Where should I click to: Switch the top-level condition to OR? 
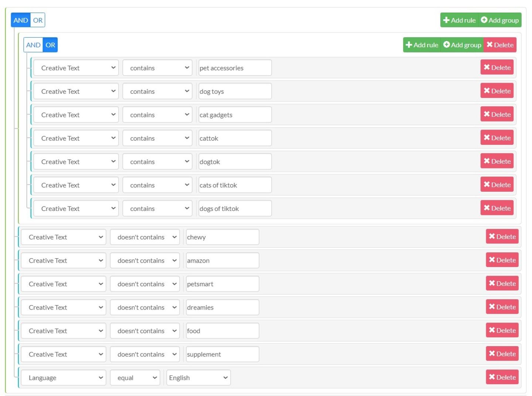(38, 20)
